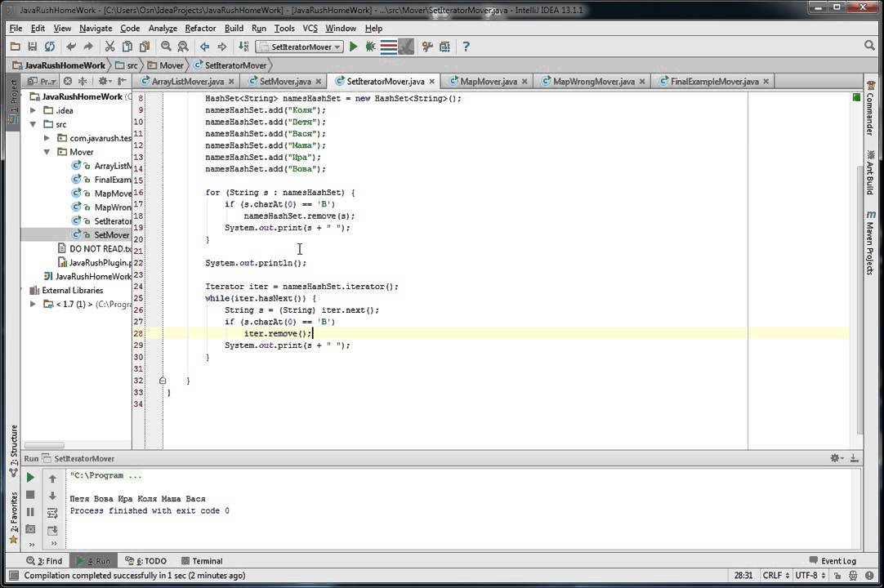This screenshot has height=588, width=884.
Task: Open the Project view selector dropdown
Action: (x=42, y=81)
